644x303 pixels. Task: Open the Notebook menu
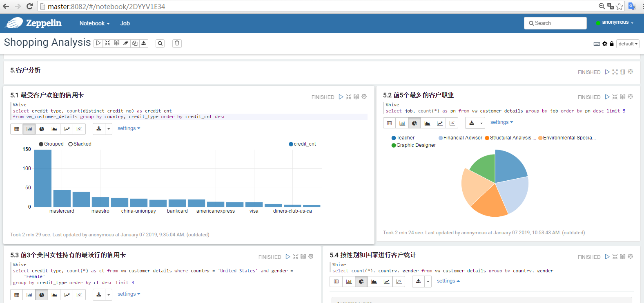click(x=94, y=23)
